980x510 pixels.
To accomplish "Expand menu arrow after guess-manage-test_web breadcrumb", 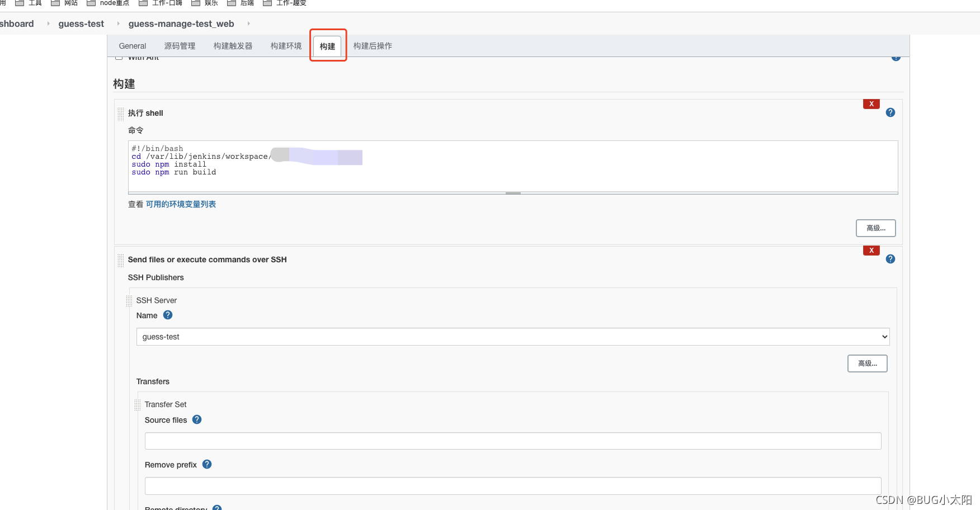I will tap(248, 23).
